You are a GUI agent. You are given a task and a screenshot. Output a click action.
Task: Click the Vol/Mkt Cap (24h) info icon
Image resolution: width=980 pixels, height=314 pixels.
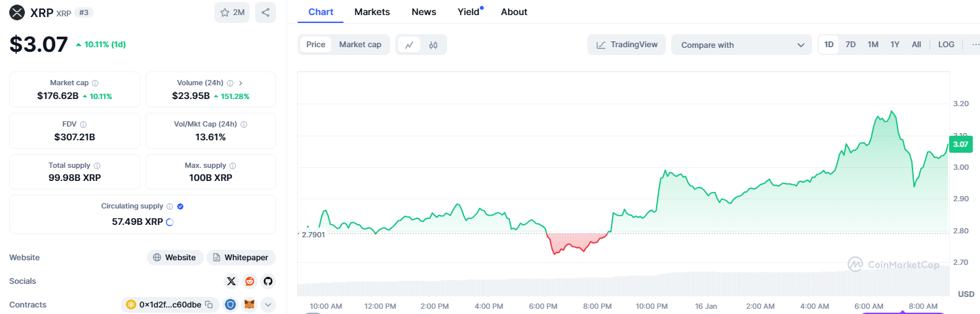click(x=244, y=124)
